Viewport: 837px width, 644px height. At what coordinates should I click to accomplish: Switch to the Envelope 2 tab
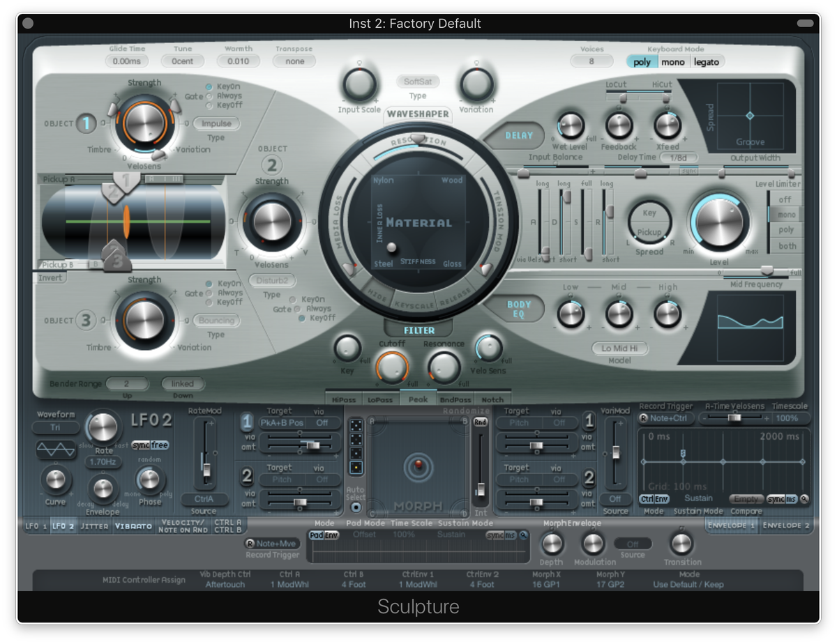(787, 525)
